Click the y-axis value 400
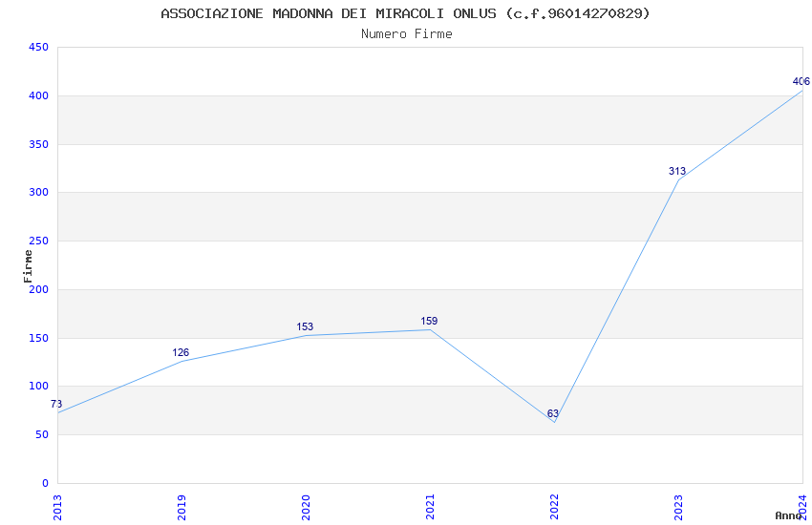This screenshot has width=812, height=525. click(x=38, y=95)
